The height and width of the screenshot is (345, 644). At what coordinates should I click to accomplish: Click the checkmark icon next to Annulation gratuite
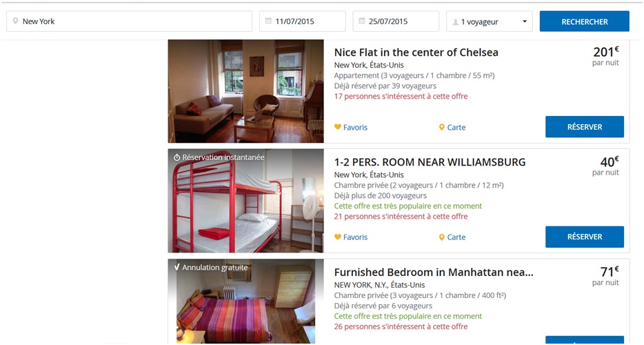click(177, 267)
